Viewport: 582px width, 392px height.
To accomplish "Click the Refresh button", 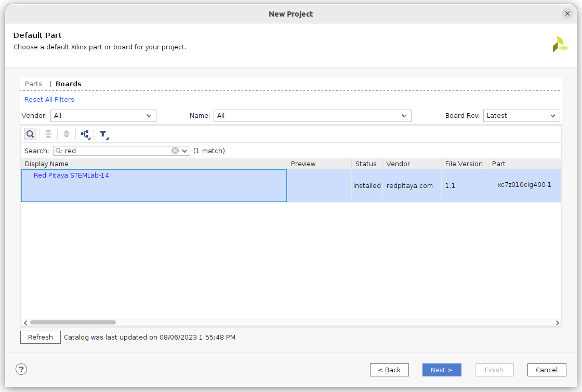I will pyautogui.click(x=41, y=337).
